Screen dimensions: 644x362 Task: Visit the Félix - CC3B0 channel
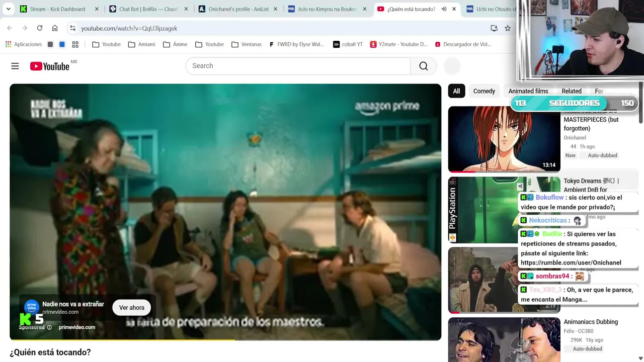579,331
